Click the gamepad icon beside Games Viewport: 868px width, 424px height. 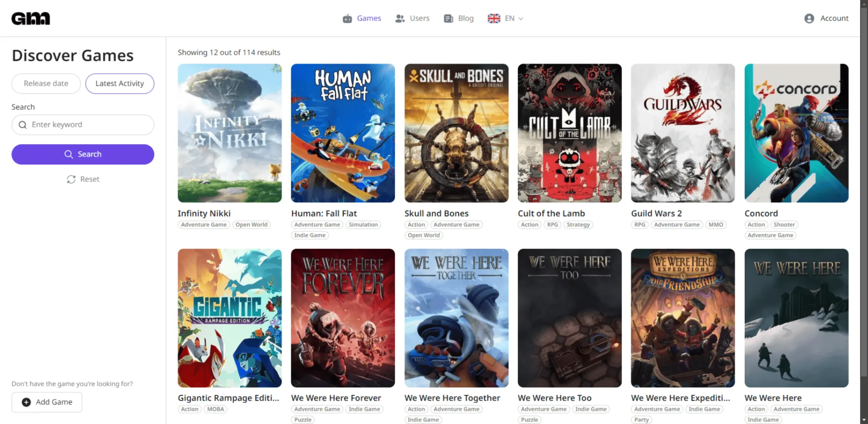(347, 19)
